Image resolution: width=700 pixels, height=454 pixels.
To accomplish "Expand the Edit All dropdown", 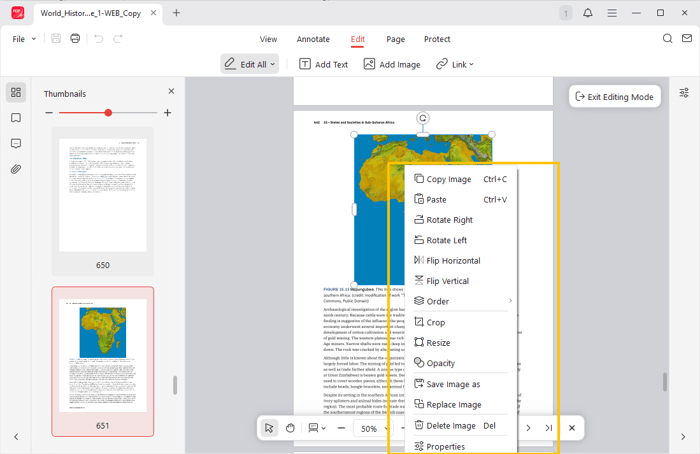I will 272,64.
